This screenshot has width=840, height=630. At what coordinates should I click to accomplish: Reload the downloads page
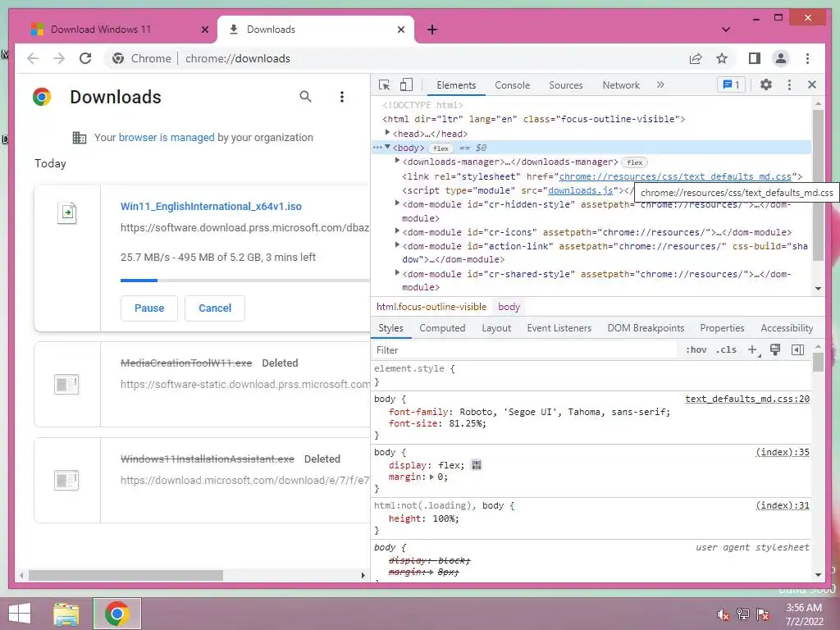pyautogui.click(x=85, y=58)
